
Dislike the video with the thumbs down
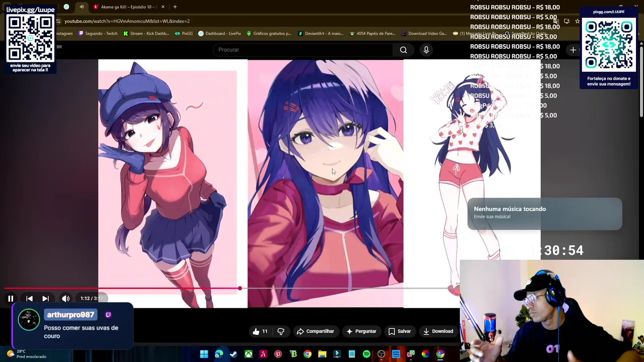pyautogui.click(x=281, y=331)
